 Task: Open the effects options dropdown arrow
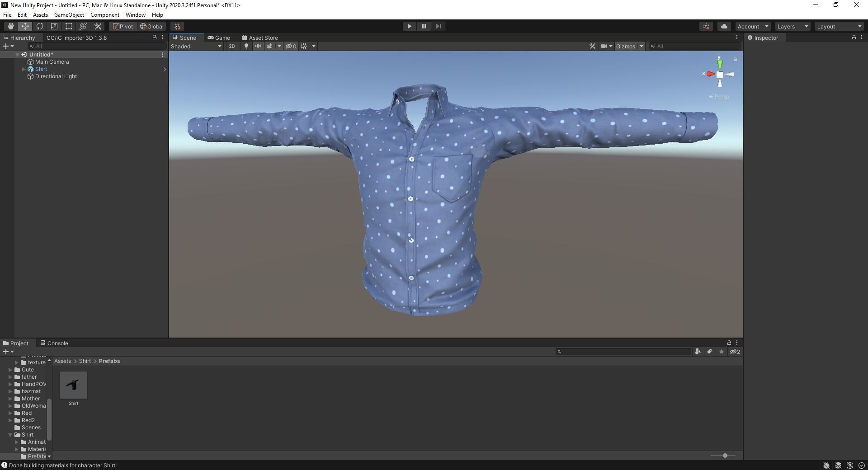(x=279, y=46)
